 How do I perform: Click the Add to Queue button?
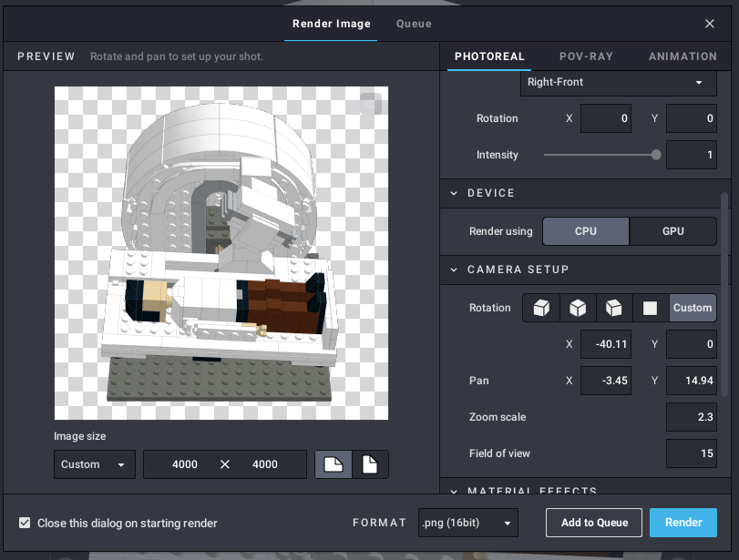594,523
